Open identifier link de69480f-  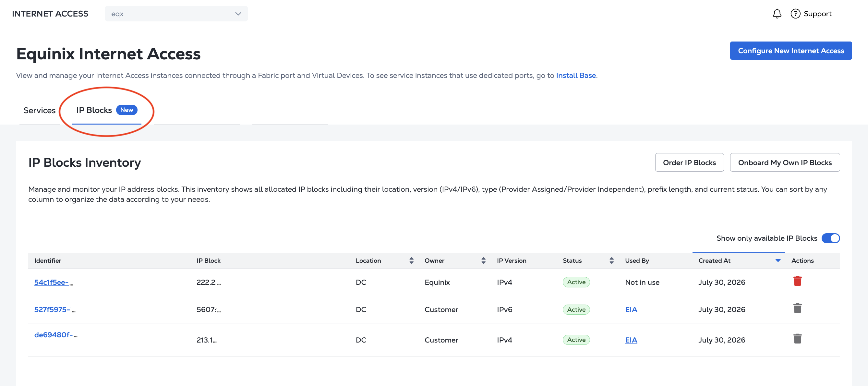[53, 335]
